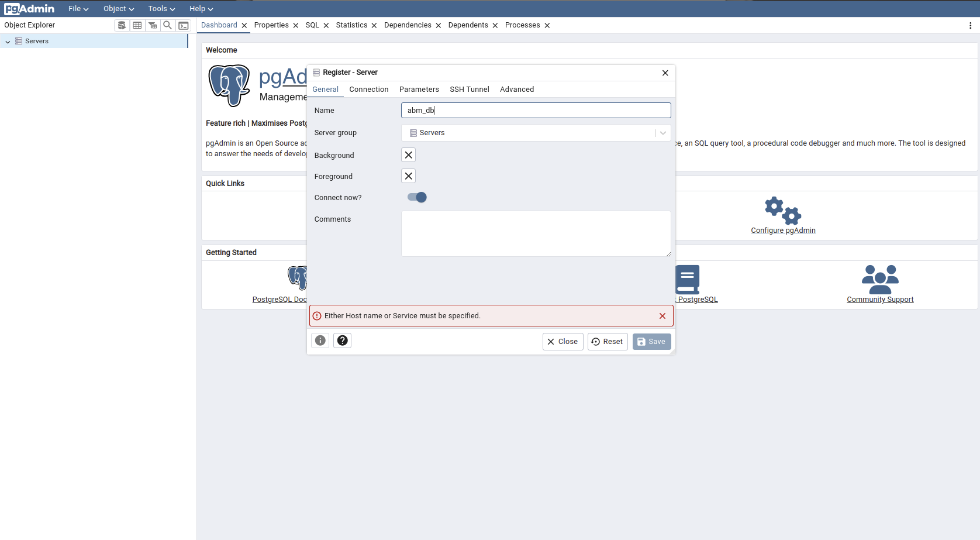The width and height of the screenshot is (980, 540).
Task: Select the General tab
Action: coord(326,90)
